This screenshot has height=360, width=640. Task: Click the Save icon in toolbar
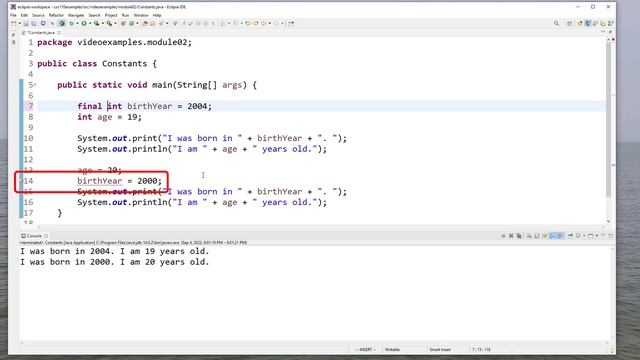point(26,23)
